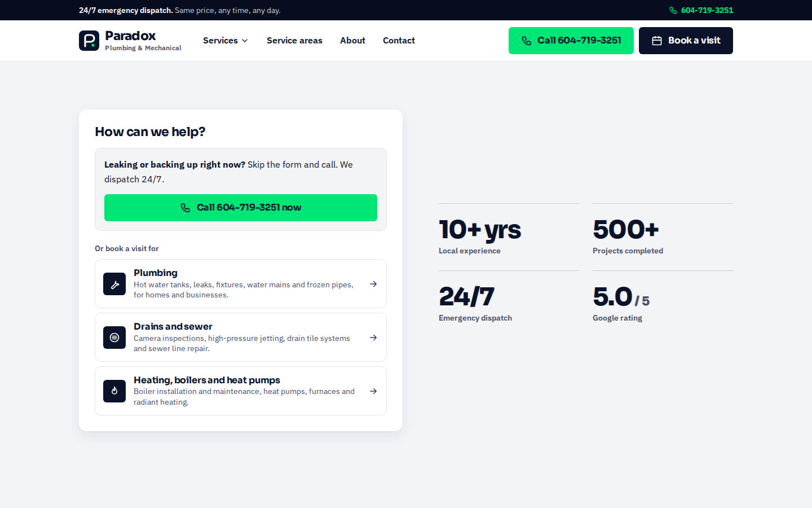Click the arrow on Drains and sewer card
Screen dimensions: 812x508
(x=373, y=338)
